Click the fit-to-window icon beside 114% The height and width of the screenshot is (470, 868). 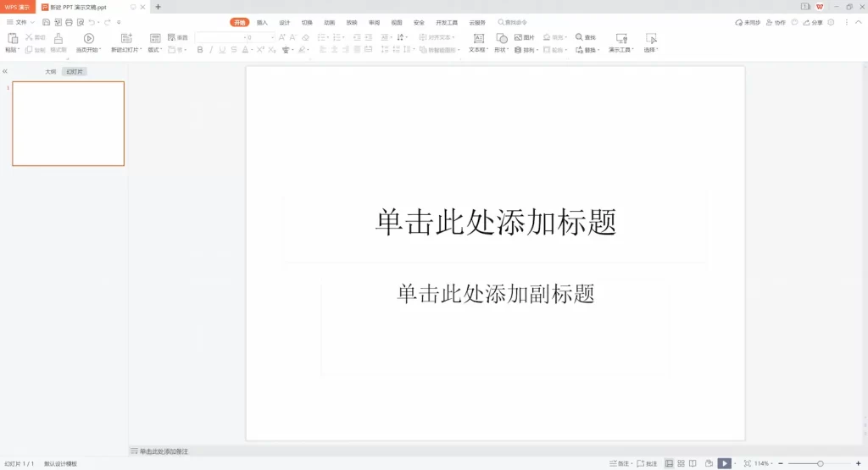[x=748, y=463]
